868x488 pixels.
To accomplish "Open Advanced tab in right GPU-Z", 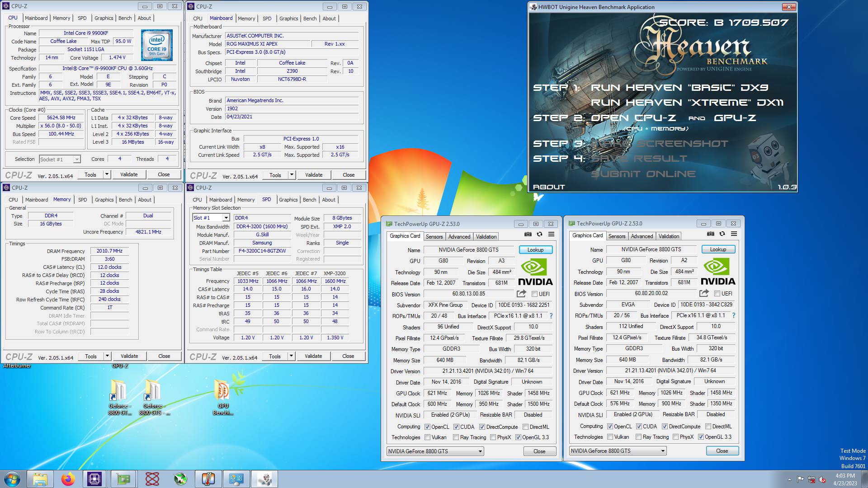I will (x=642, y=236).
